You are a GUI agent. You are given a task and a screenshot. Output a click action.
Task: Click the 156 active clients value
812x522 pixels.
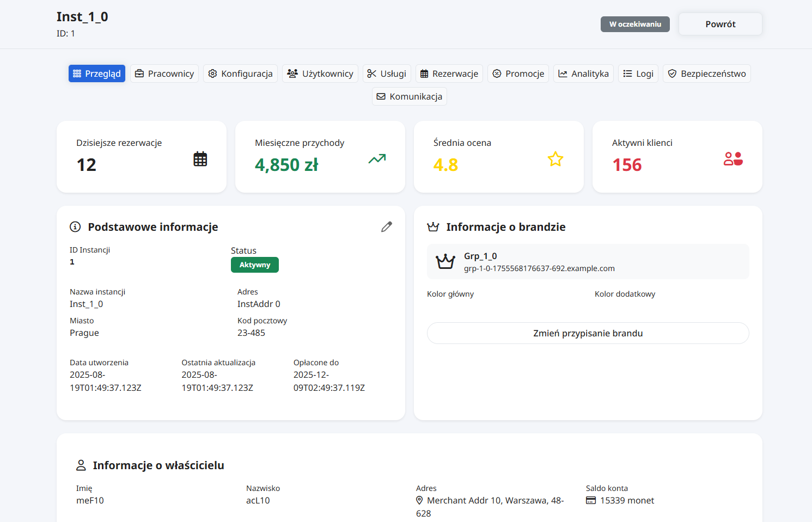[627, 165]
